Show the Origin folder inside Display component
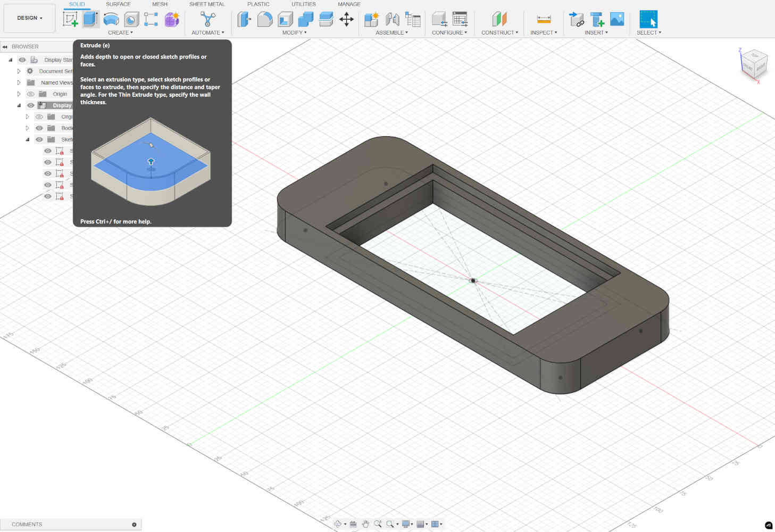The height and width of the screenshot is (532, 775). 39,117
